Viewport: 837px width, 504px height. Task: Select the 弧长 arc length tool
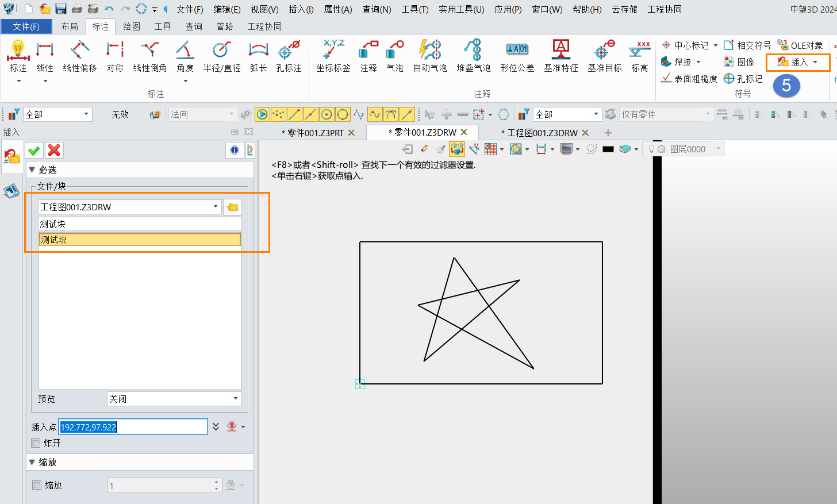coord(259,56)
